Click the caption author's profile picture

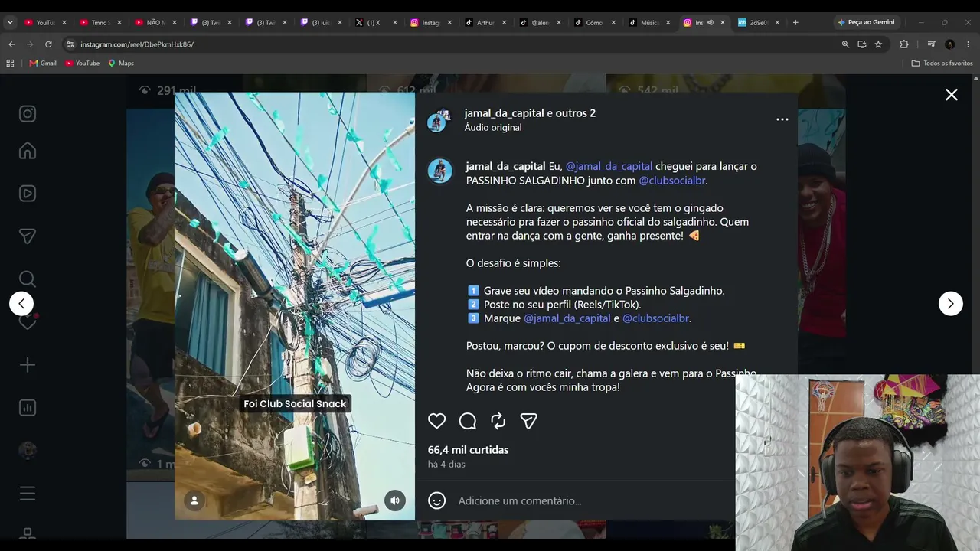[439, 171]
